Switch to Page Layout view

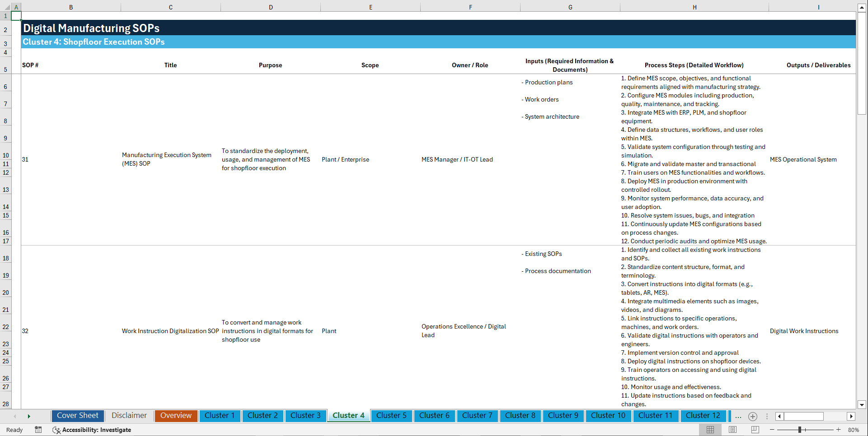click(732, 430)
